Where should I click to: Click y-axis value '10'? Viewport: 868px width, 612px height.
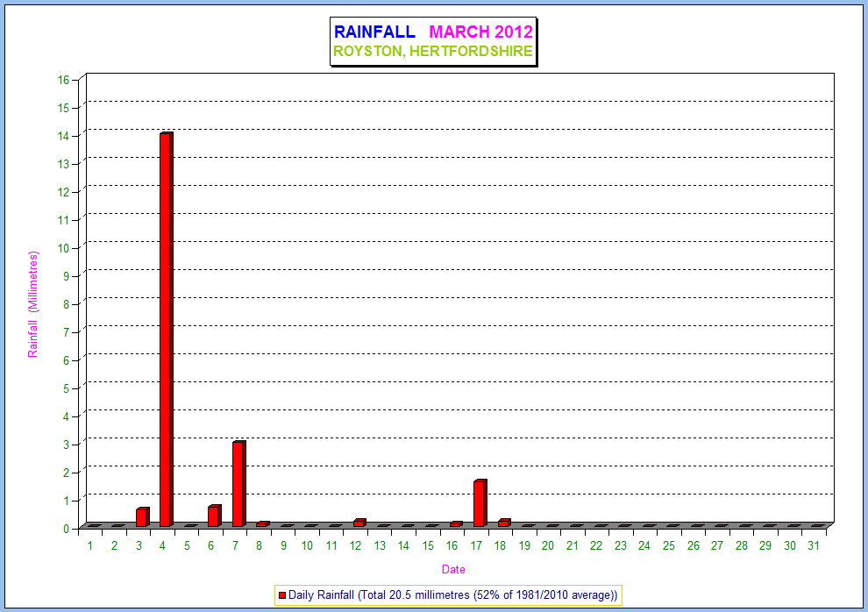click(64, 248)
